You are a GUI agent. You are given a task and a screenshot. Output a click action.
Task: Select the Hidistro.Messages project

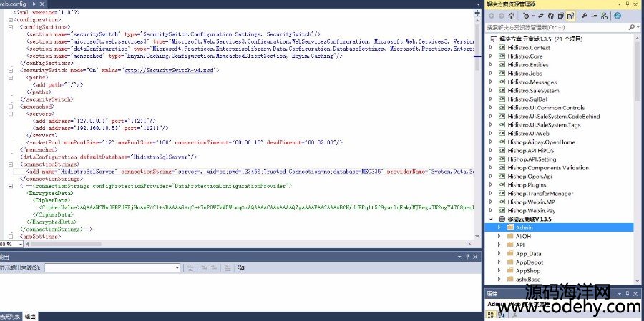532,82
